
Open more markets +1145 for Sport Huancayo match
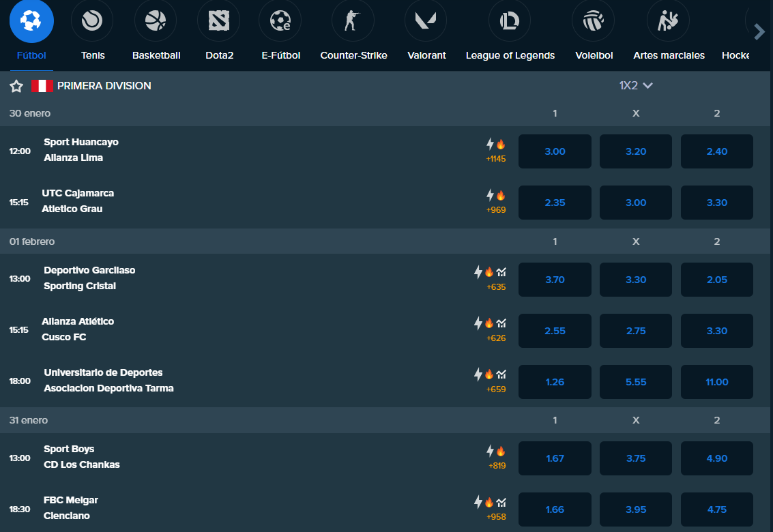(496, 159)
